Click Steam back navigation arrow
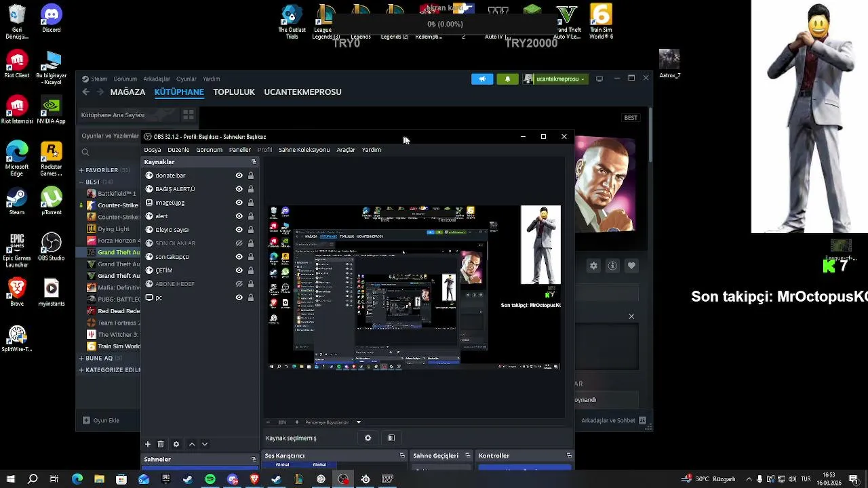Viewport: 868px width, 488px height. pos(85,92)
